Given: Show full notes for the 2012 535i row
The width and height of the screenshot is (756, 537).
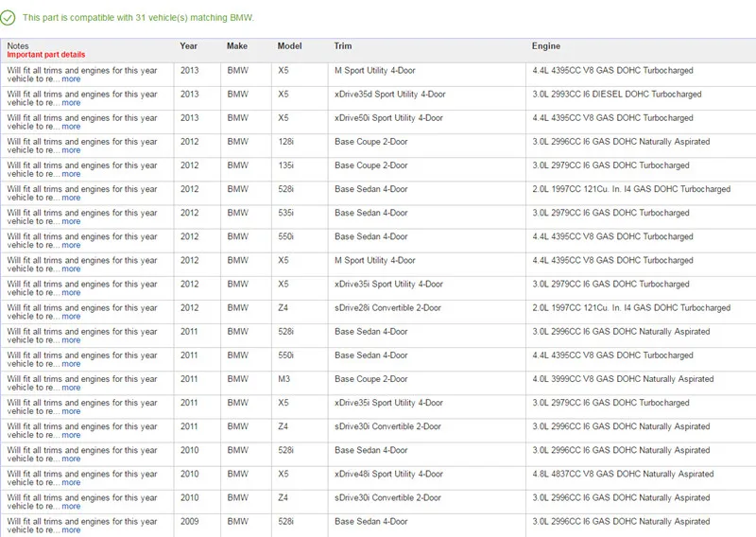Looking at the screenshot, I should 71,221.
